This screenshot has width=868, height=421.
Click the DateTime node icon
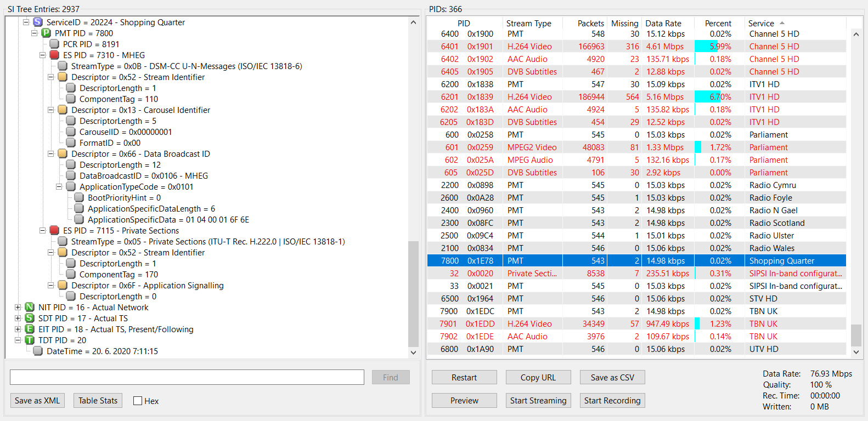(38, 351)
